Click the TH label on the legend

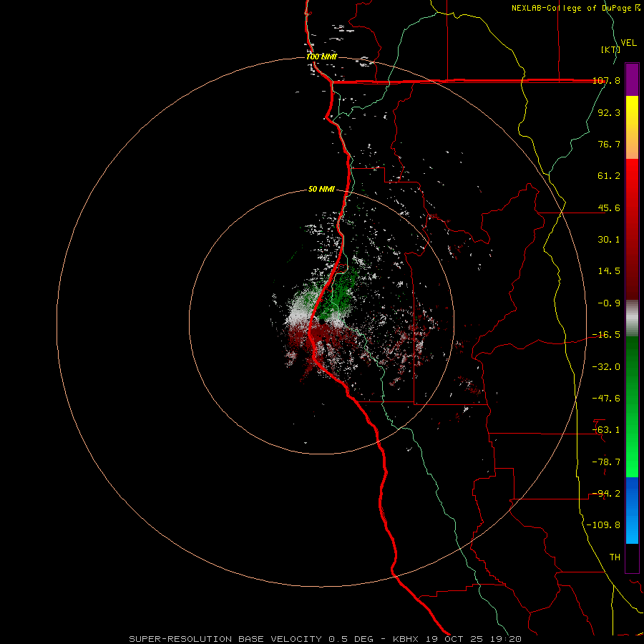(615, 557)
